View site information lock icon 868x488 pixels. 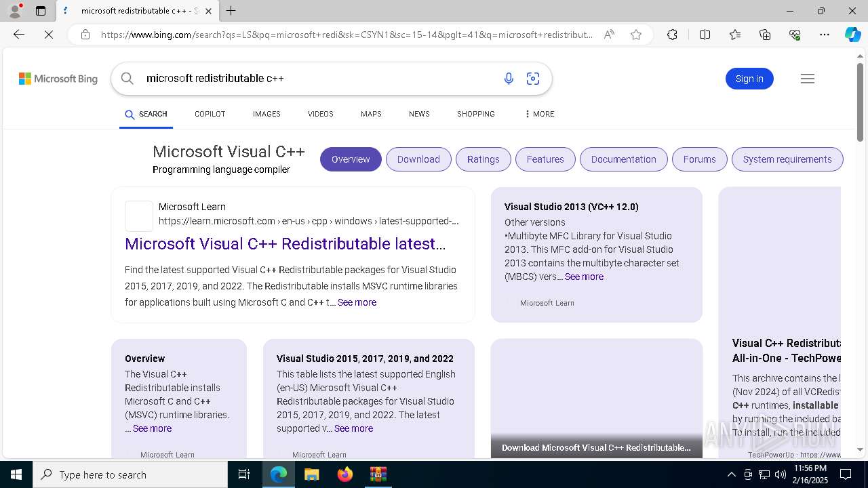coord(85,35)
